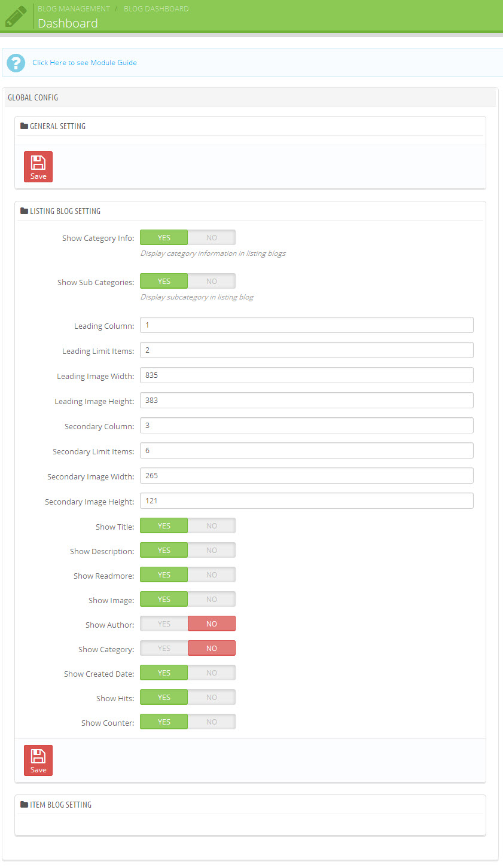
Task: Click the blue question mark help icon
Action: pyautogui.click(x=16, y=63)
